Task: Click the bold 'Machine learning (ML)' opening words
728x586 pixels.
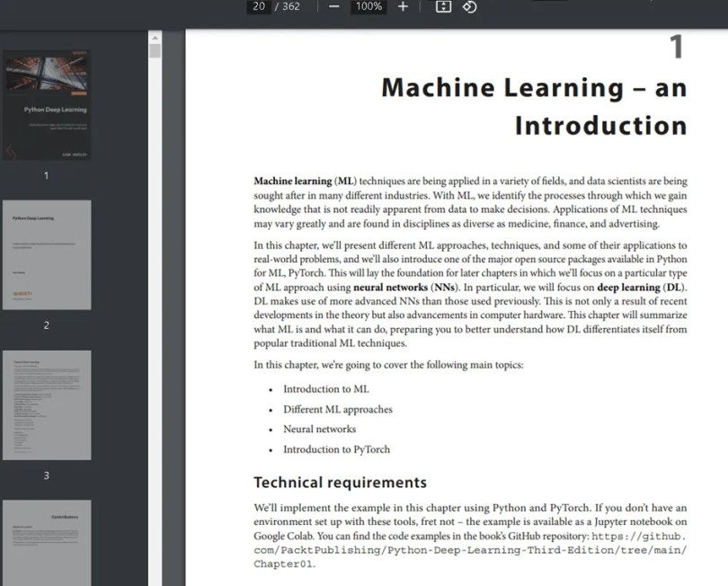Action: click(x=305, y=181)
